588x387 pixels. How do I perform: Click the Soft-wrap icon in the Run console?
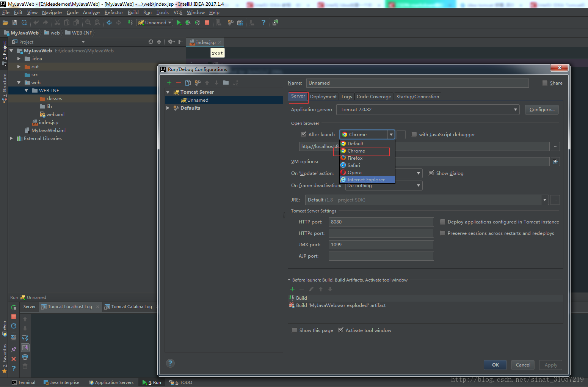click(25, 338)
